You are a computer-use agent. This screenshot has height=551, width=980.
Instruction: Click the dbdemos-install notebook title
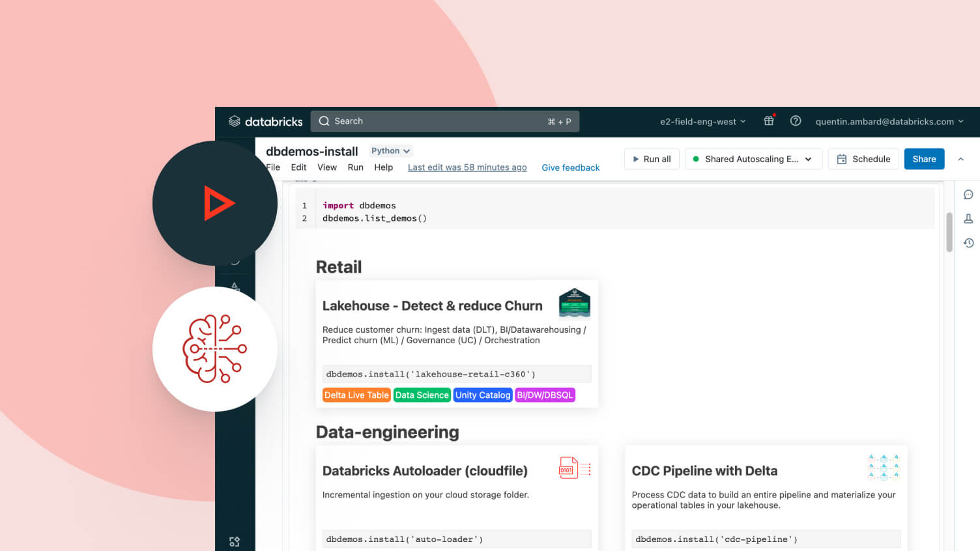pyautogui.click(x=312, y=151)
